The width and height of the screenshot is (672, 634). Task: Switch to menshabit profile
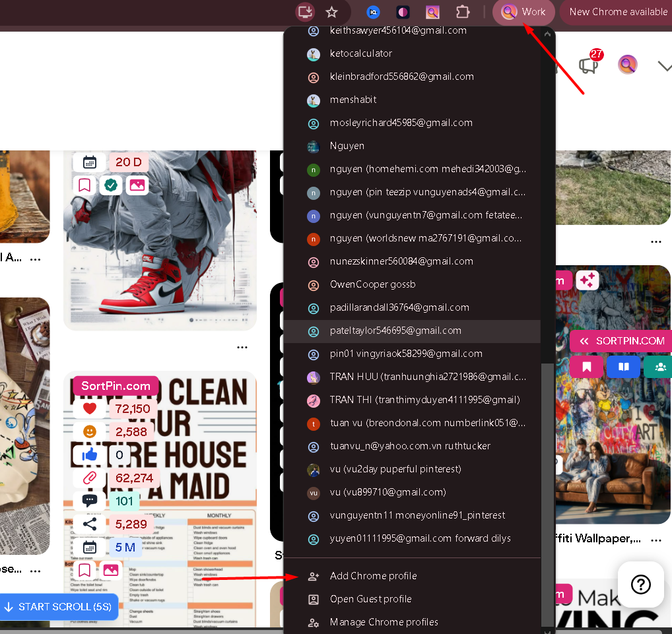pos(412,100)
